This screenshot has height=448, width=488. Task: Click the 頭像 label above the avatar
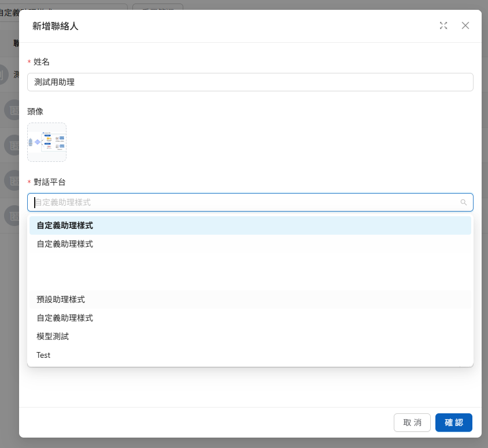point(35,112)
